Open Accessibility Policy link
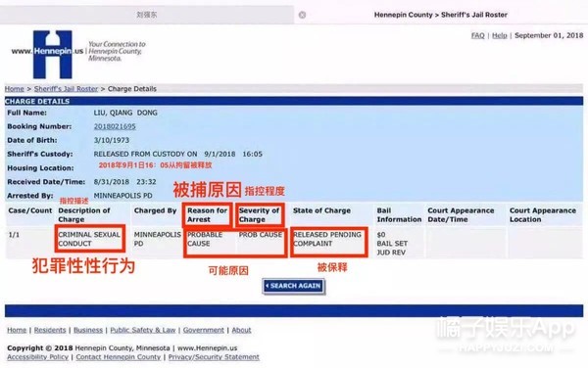Viewport: 588px width, 368px height. click(38, 357)
